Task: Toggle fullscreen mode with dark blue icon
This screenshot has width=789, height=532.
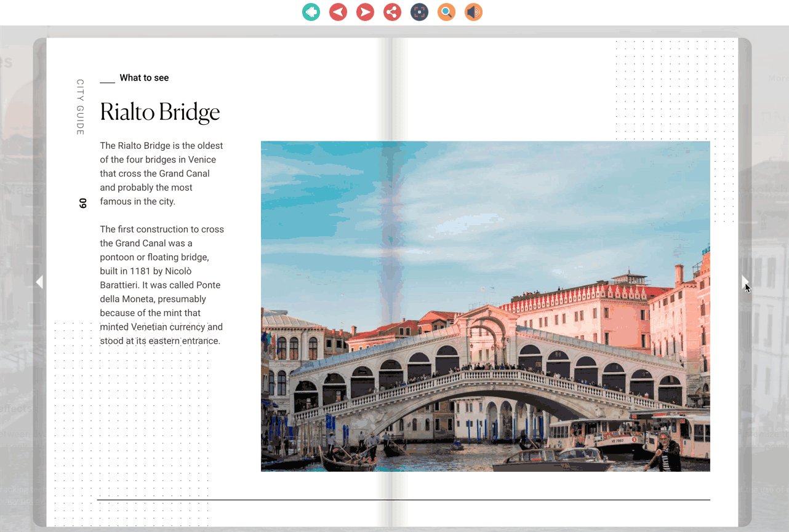Action: (419, 12)
